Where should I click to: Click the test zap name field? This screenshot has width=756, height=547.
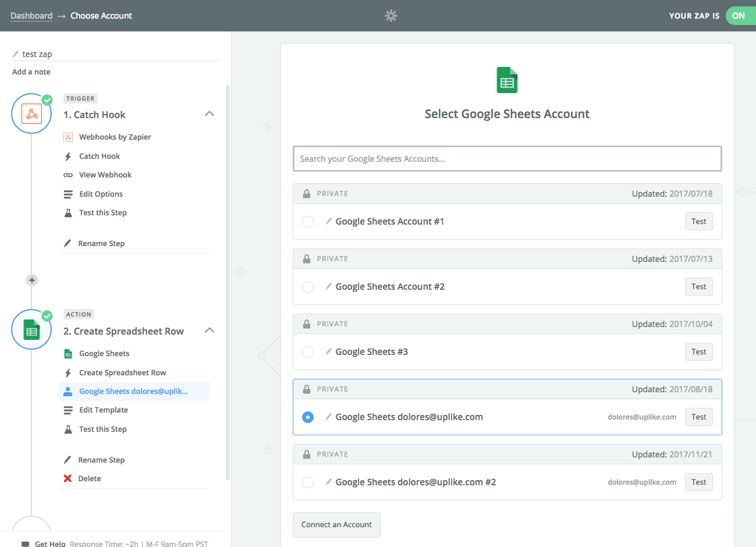[x=116, y=54]
